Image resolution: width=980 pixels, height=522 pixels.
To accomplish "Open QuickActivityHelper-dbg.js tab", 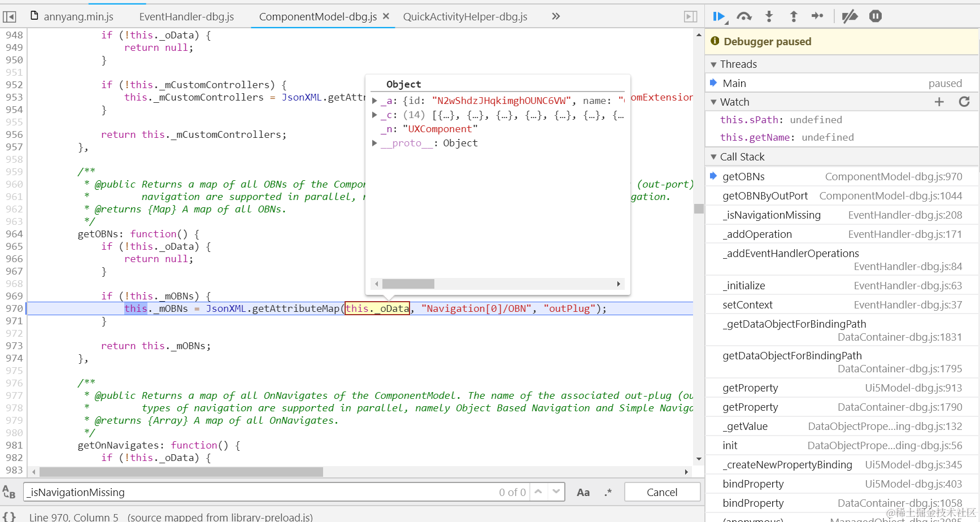I will coord(465,16).
